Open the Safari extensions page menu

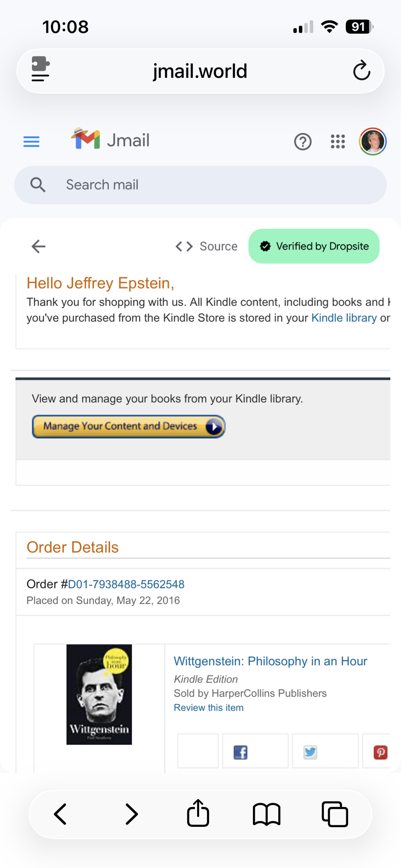tap(40, 69)
